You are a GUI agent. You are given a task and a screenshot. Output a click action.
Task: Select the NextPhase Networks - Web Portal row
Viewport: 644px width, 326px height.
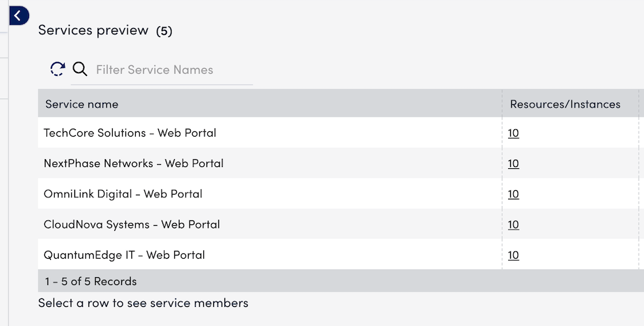click(x=133, y=164)
